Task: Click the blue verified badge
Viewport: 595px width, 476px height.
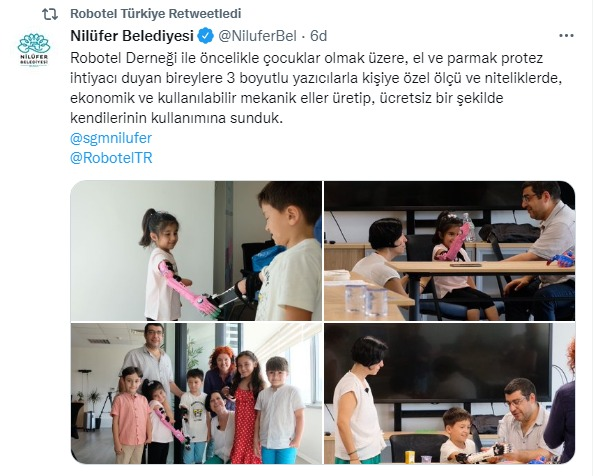Action: (206, 36)
